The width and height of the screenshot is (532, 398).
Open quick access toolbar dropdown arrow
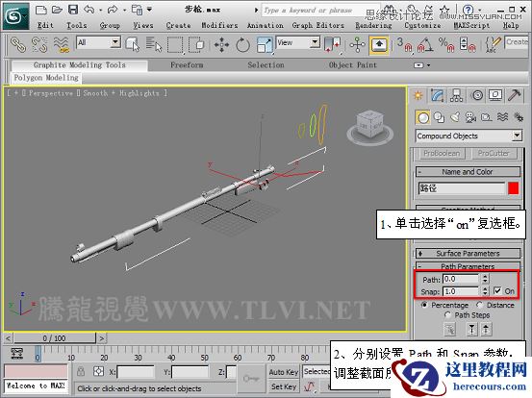(149, 10)
